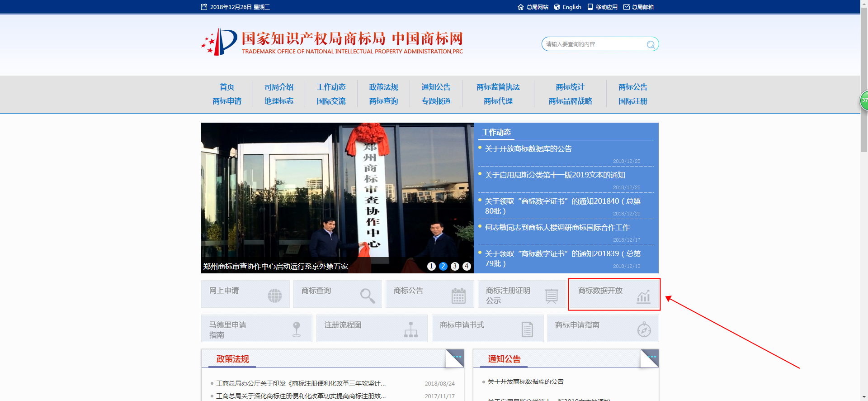Click the flowchart icon on the 注册流程图 tile

pos(411,329)
